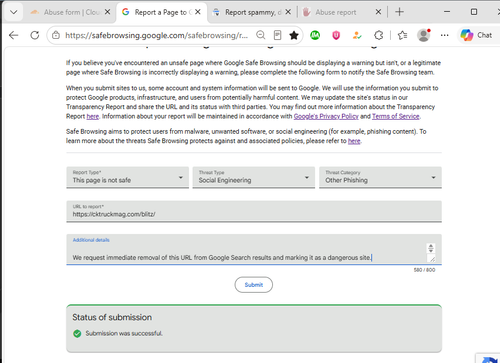The height and width of the screenshot is (363, 500).
Task: Click the safebrowsing URL address bar
Action: 157,35
